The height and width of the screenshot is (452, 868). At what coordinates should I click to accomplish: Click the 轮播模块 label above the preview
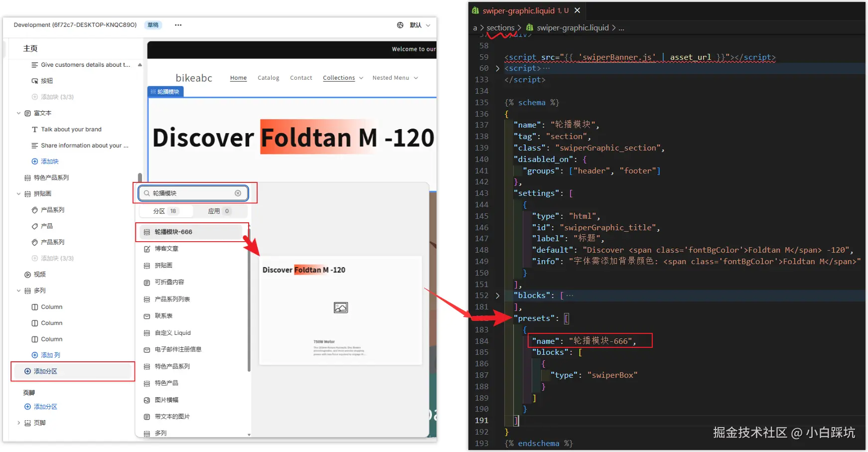(165, 92)
